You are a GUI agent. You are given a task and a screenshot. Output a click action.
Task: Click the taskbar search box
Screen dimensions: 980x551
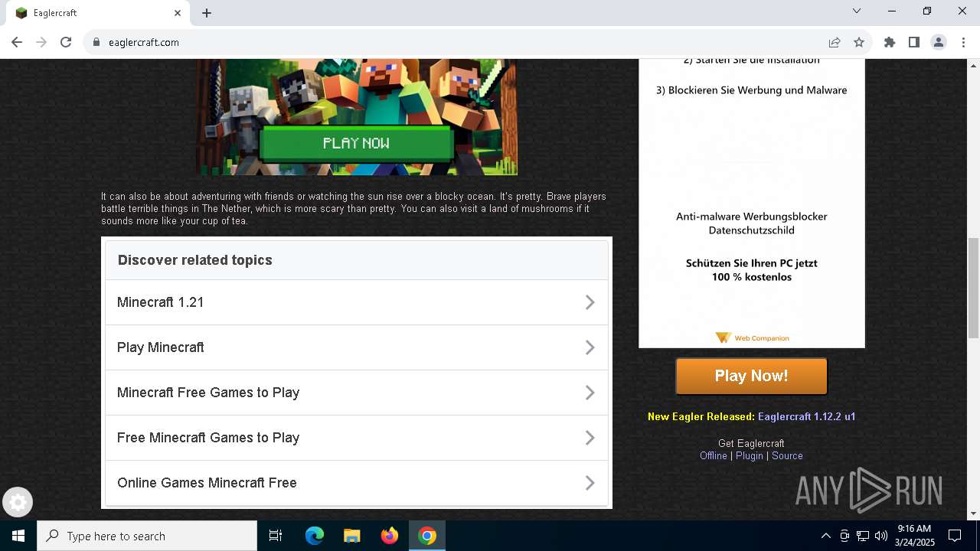(x=147, y=536)
